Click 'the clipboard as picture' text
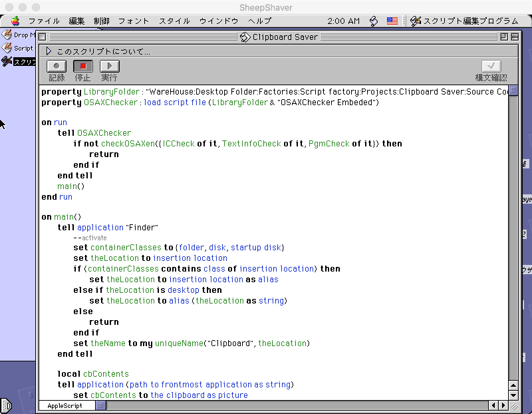Viewport: 532px width, 414px height. (x=199, y=395)
